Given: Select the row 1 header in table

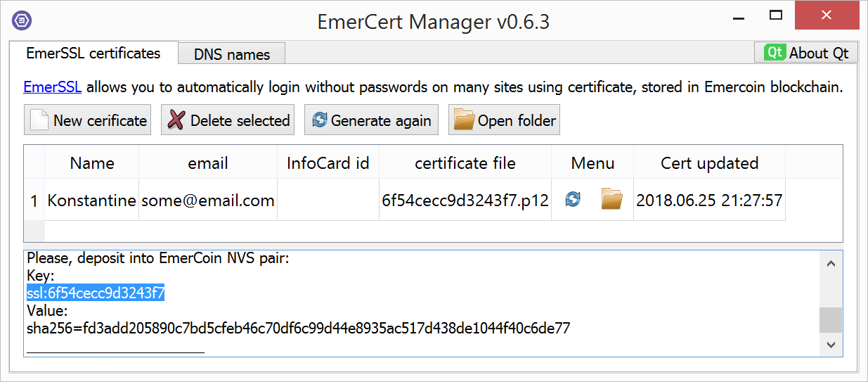Looking at the screenshot, I should (x=34, y=200).
